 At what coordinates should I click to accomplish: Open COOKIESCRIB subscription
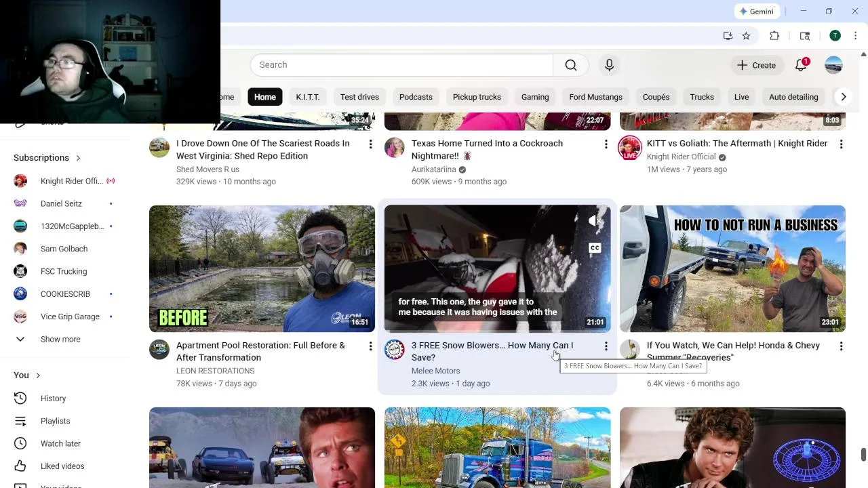(x=65, y=294)
